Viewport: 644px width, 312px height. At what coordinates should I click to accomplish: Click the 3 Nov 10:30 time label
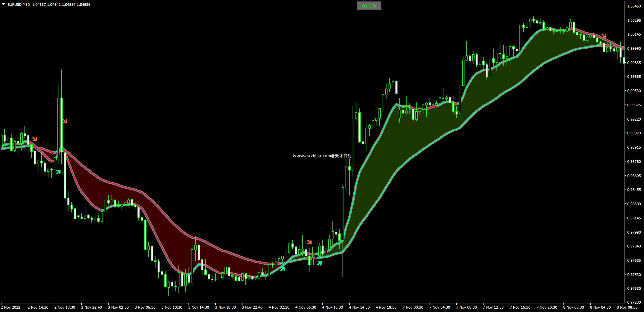[172, 307]
